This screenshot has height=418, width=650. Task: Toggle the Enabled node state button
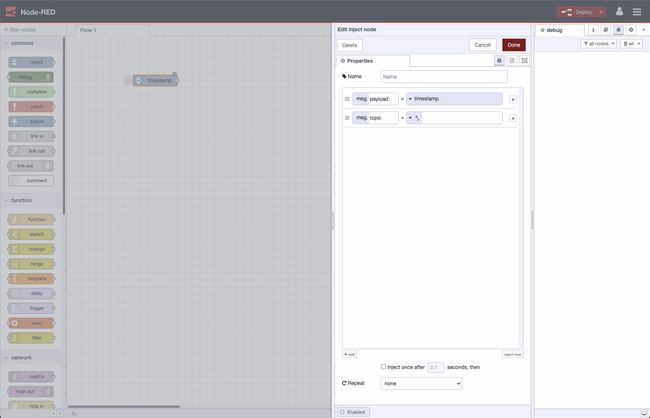click(x=353, y=412)
